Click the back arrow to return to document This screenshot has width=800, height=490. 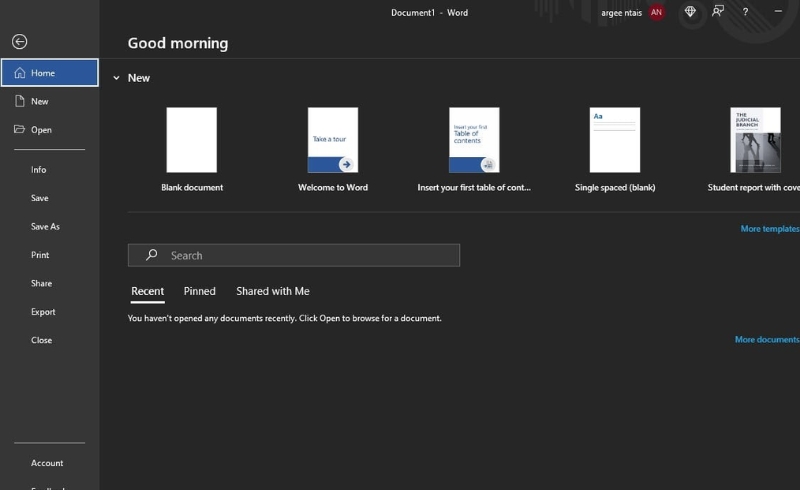[19, 41]
